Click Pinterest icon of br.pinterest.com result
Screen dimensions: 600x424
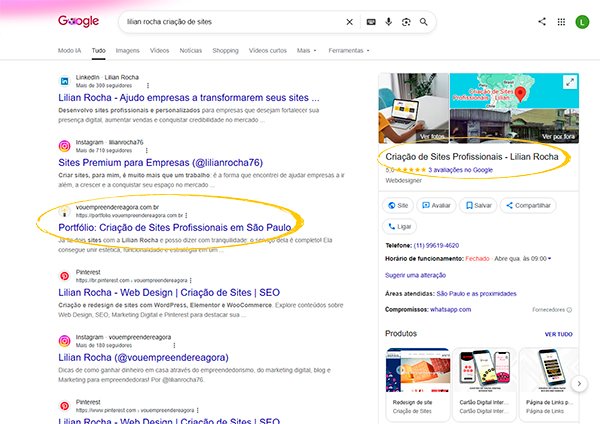coord(64,276)
